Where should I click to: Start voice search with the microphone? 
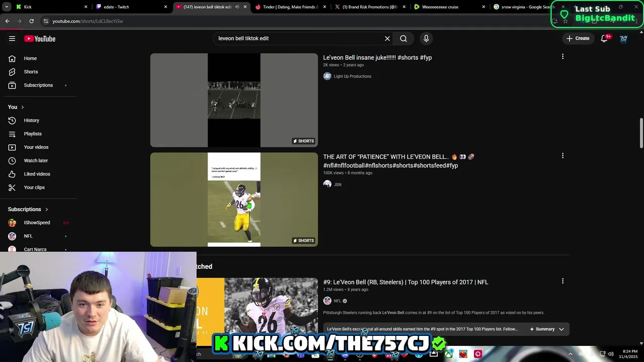click(x=426, y=38)
